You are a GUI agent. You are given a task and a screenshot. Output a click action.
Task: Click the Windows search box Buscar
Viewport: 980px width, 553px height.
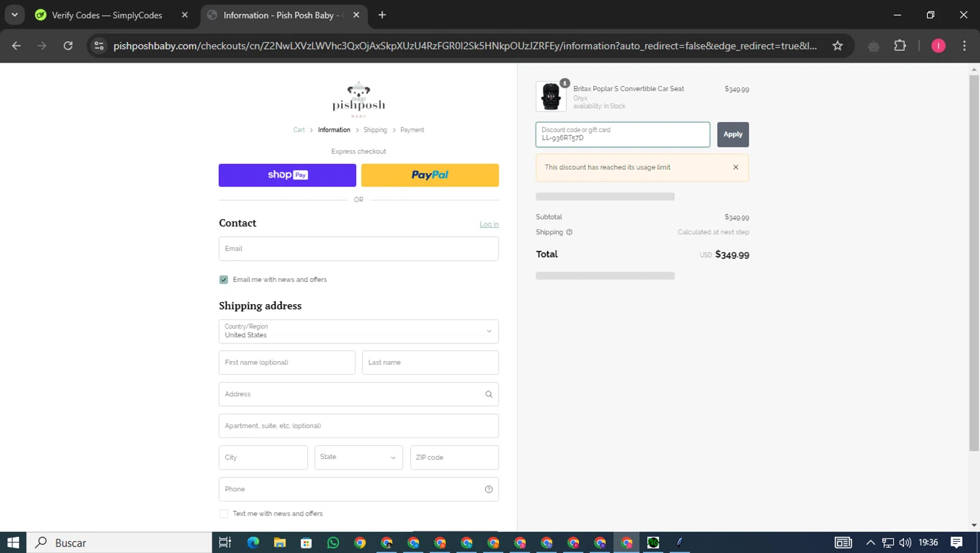point(120,543)
